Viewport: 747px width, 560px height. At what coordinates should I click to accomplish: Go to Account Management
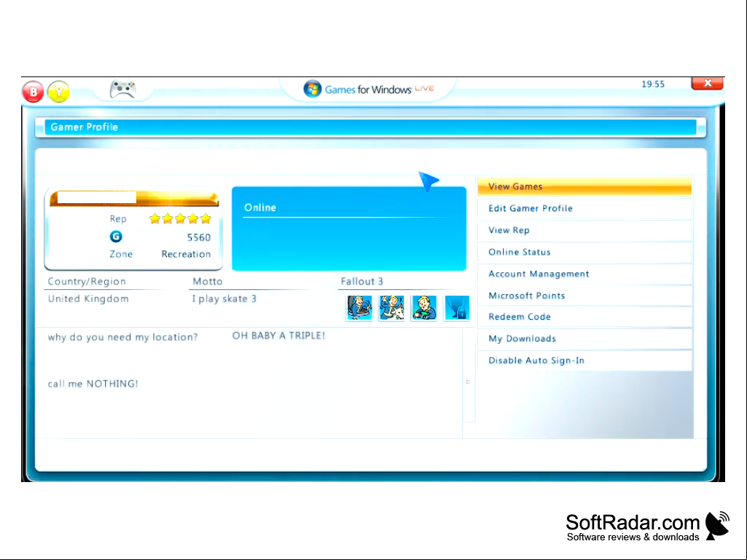tap(584, 275)
